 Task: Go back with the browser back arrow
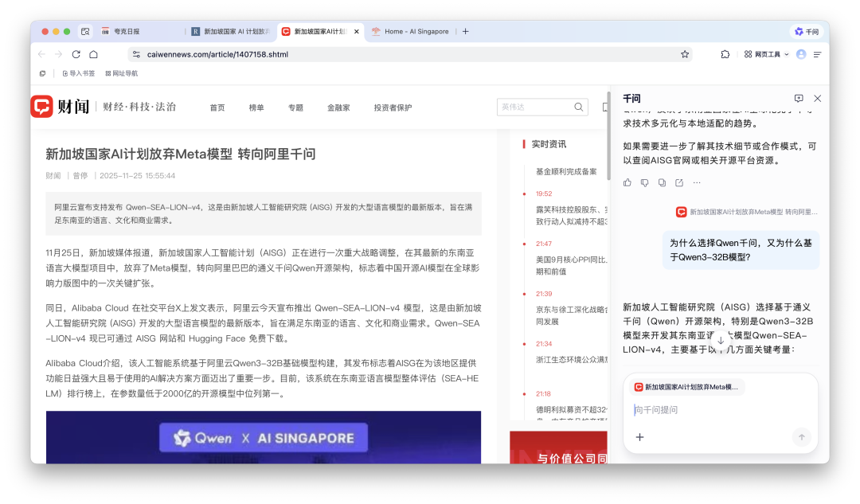coord(41,55)
